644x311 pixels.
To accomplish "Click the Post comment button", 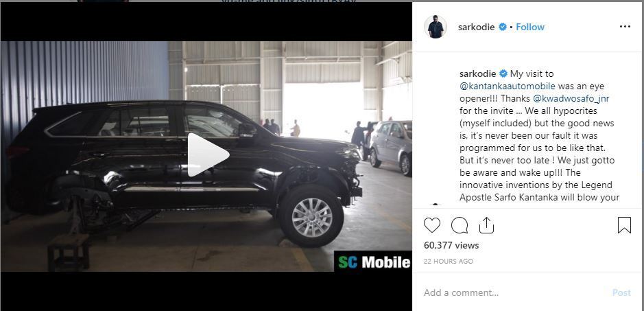I will (x=621, y=292).
